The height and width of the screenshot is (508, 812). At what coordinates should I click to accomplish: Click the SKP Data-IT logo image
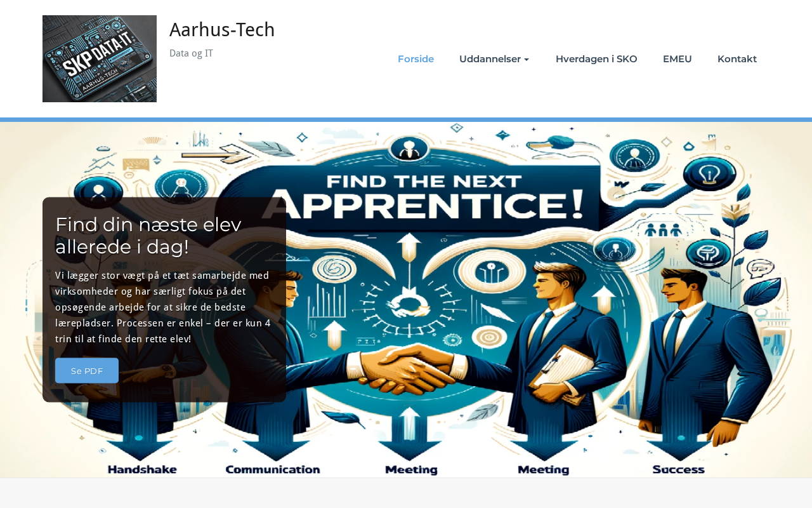[x=100, y=58]
